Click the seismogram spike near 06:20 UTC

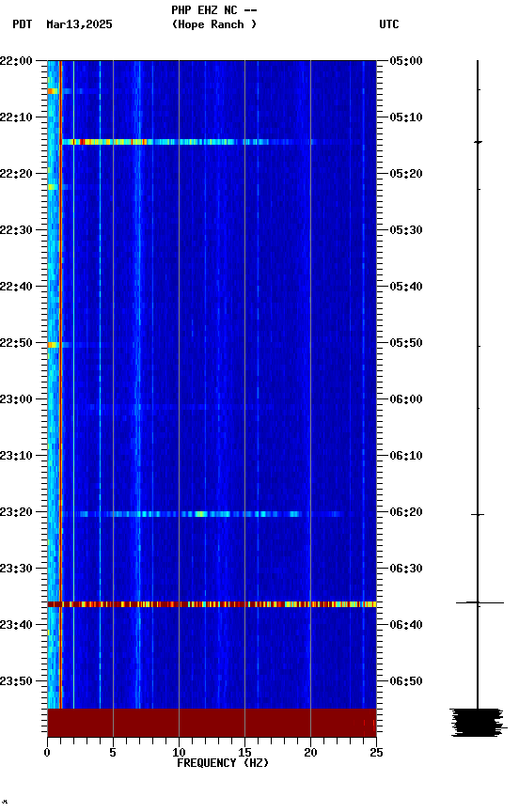point(478,515)
